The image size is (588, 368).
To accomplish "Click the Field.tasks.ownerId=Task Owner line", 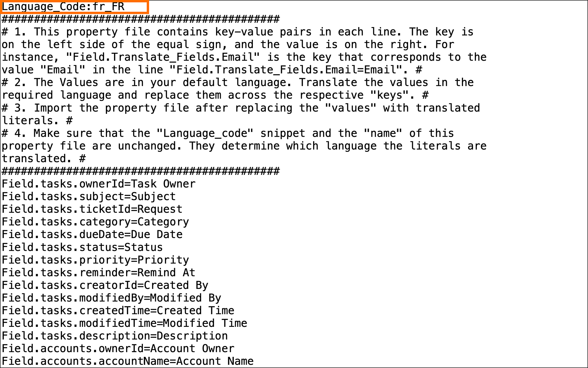I will coord(98,184).
